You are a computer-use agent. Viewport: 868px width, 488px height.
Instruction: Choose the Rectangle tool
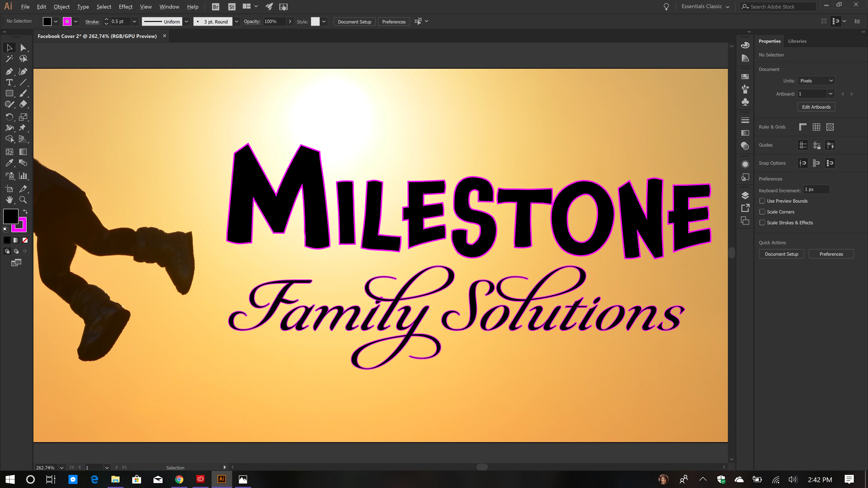tap(9, 93)
